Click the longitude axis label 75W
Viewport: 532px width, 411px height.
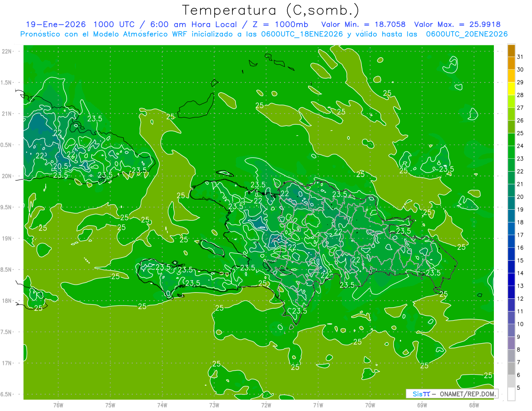click(x=110, y=405)
